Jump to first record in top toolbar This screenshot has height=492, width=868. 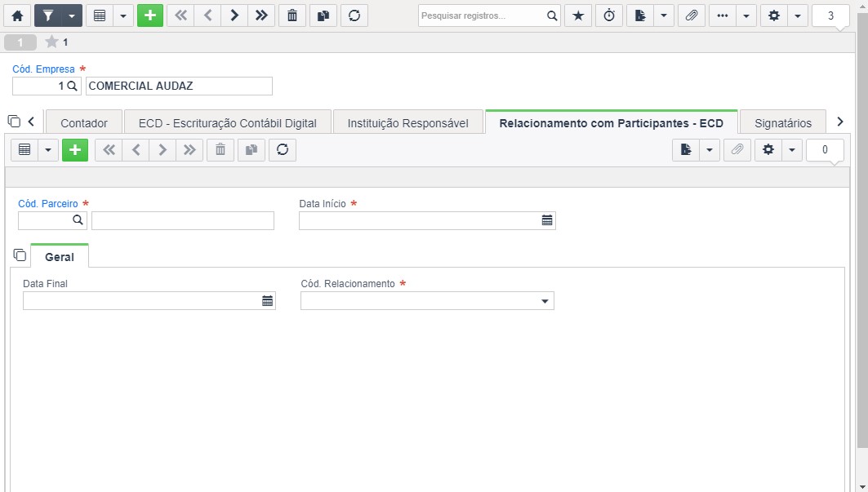pyautogui.click(x=180, y=16)
